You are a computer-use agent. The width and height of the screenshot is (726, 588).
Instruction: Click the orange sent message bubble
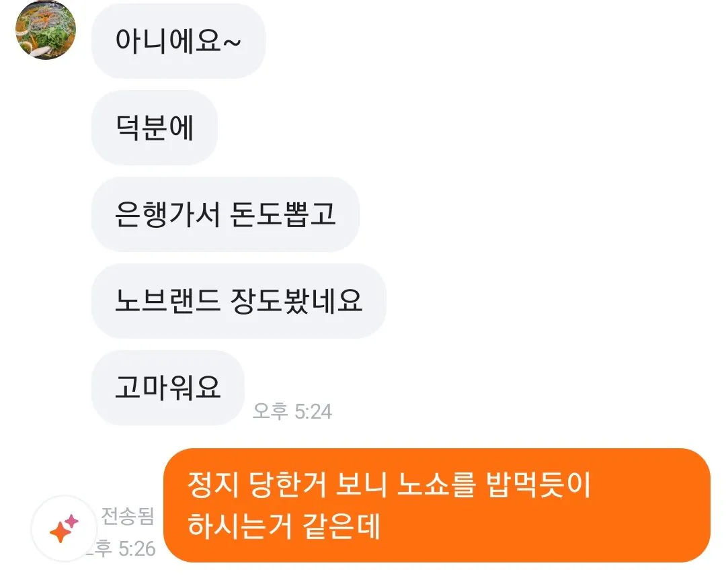[437, 505]
